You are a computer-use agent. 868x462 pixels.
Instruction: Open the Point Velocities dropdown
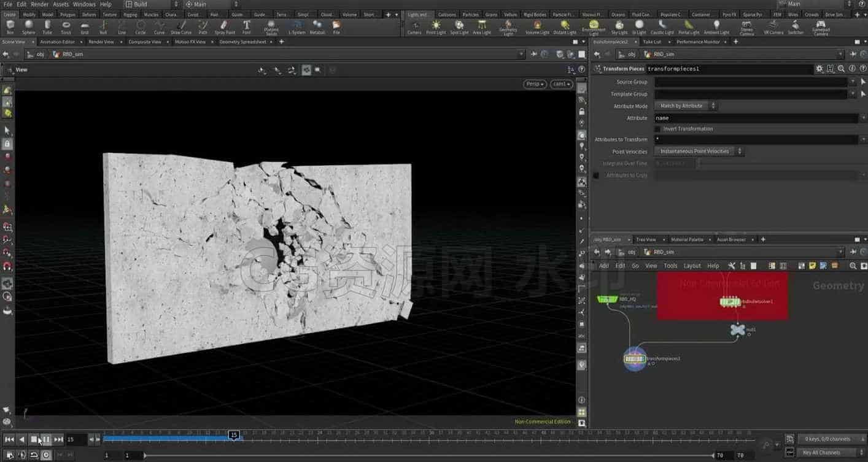coord(699,151)
